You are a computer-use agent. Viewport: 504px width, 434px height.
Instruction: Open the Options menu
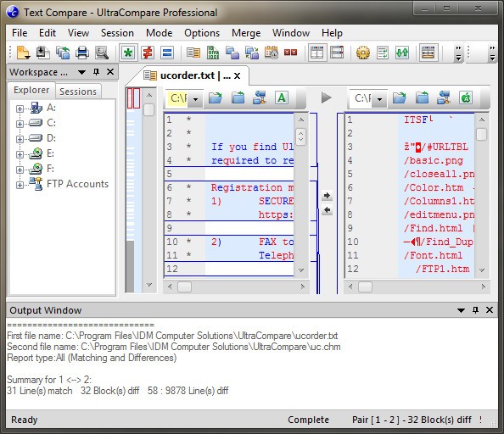[202, 33]
